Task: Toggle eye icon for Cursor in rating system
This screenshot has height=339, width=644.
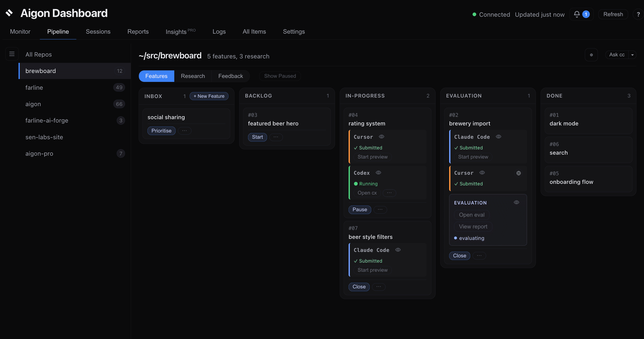Action: [382, 137]
